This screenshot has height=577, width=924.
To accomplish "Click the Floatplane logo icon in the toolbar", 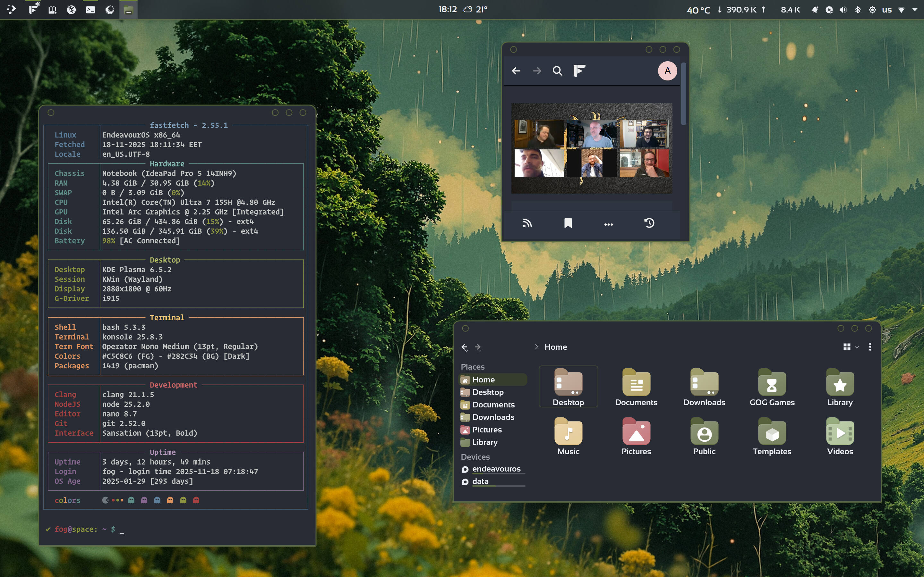I will [x=579, y=71].
